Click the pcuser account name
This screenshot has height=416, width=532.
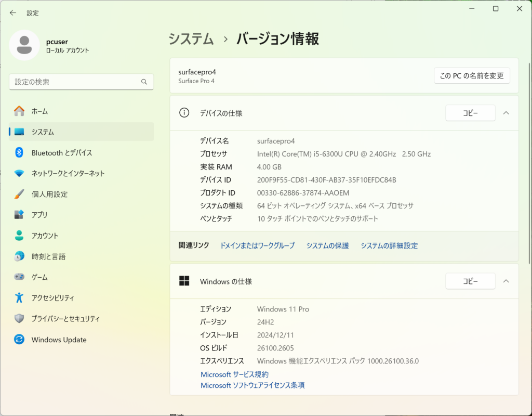[57, 42]
